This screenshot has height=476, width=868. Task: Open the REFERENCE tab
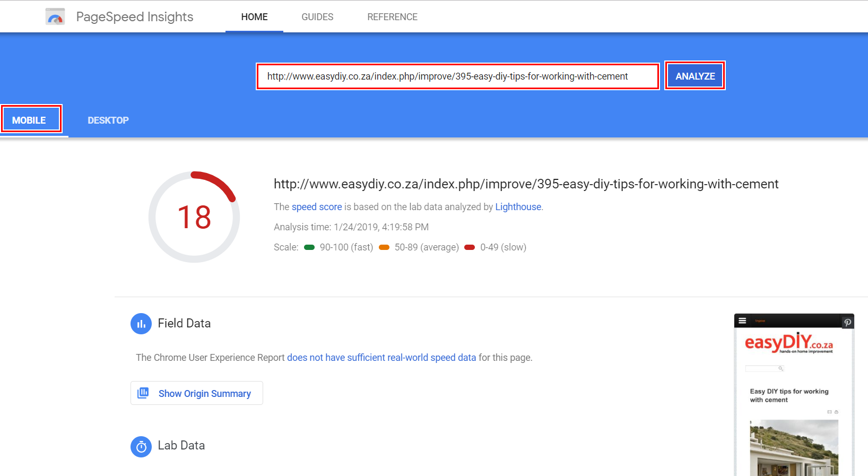tap(392, 17)
